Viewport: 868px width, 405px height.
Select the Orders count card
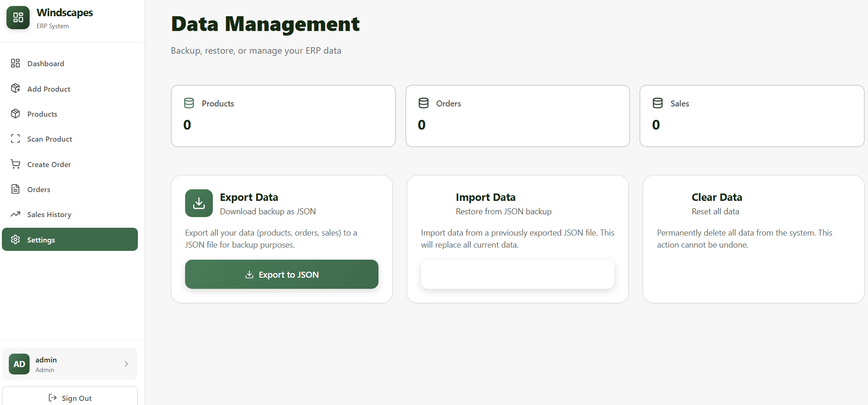517,116
